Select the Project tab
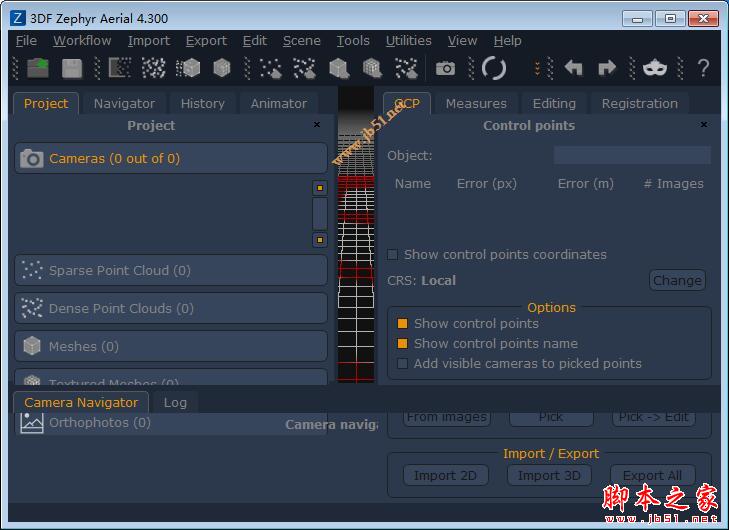 [46, 103]
